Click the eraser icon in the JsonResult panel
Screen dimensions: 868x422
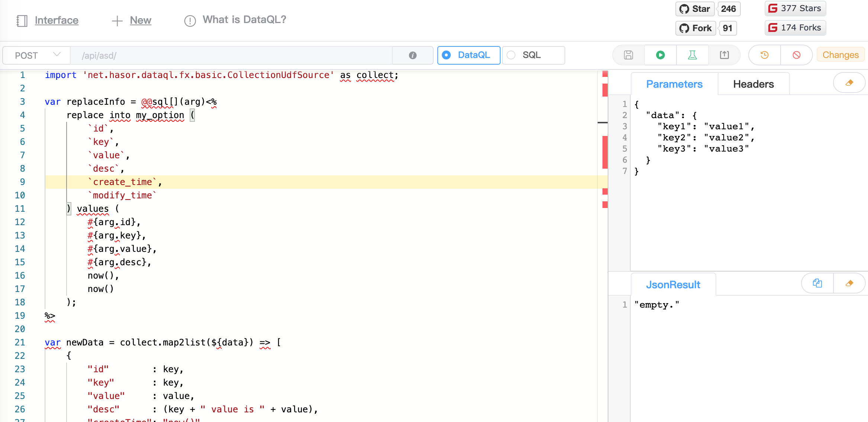tap(849, 283)
